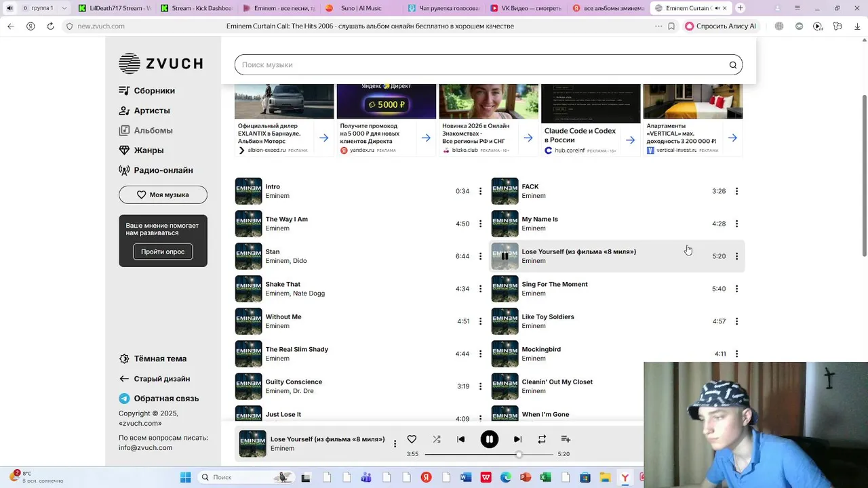Screen dimensions: 868x488
Task: Open File Explorer from the taskbar
Action: point(604,477)
